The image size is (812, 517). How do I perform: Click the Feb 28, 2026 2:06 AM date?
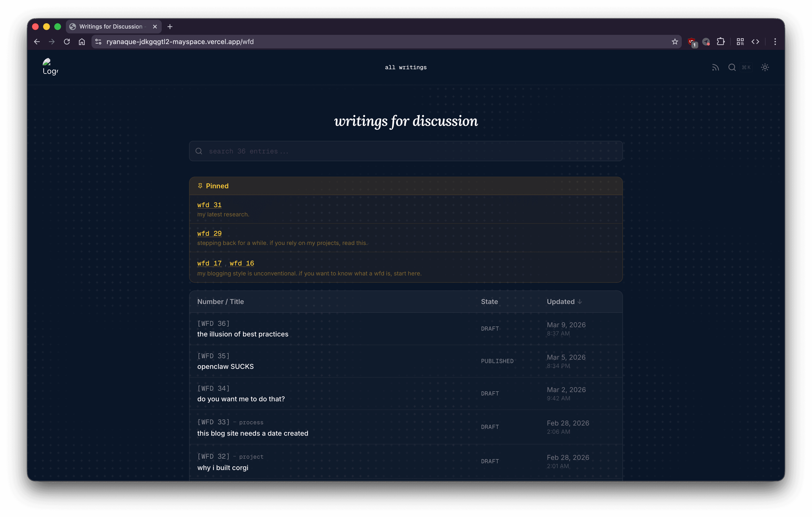coord(568,427)
